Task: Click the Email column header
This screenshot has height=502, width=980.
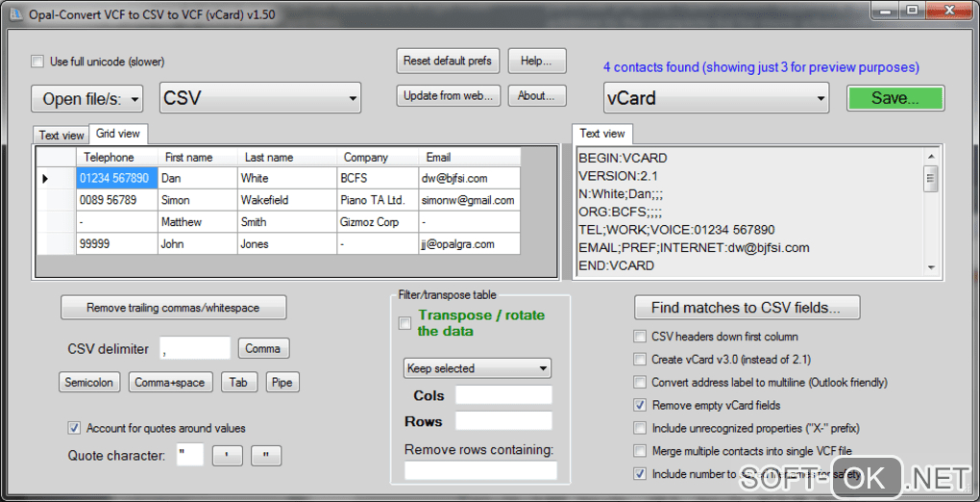Action: tap(470, 157)
